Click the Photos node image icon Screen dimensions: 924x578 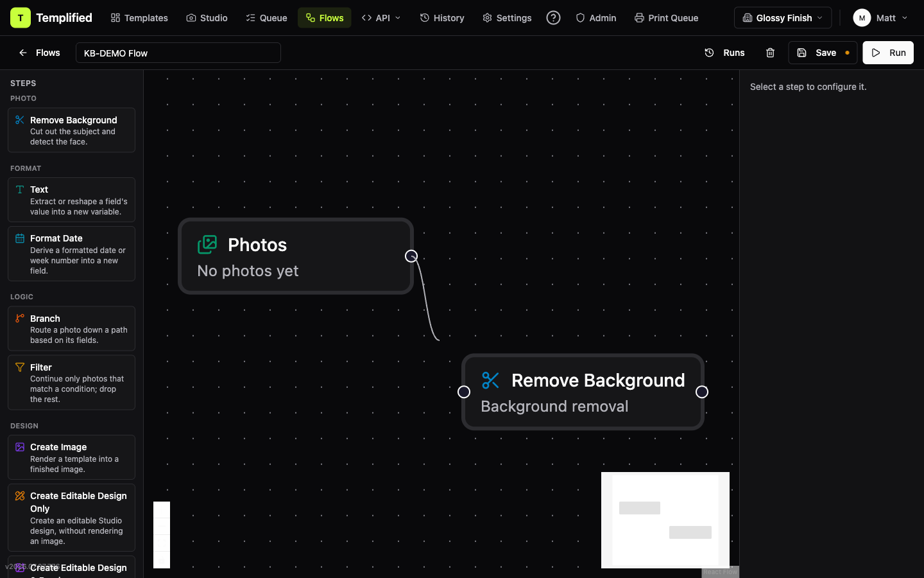(207, 245)
